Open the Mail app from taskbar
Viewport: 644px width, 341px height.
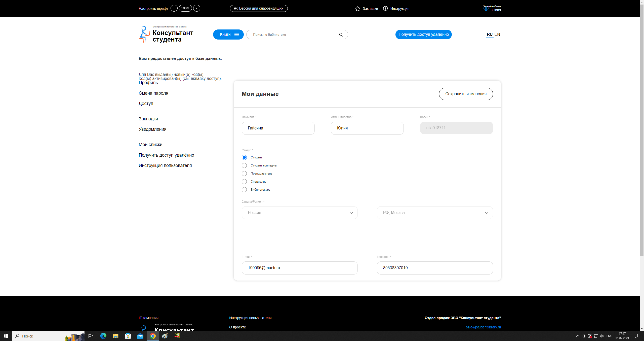[140, 336]
